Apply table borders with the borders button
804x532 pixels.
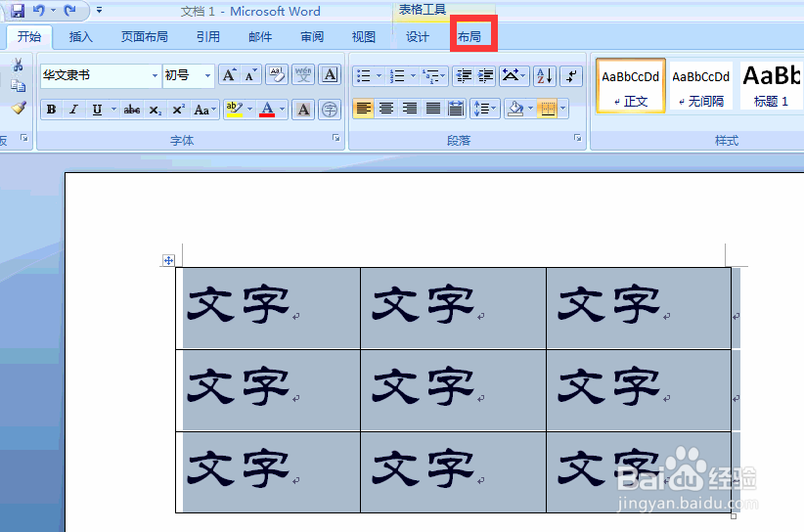(x=548, y=109)
